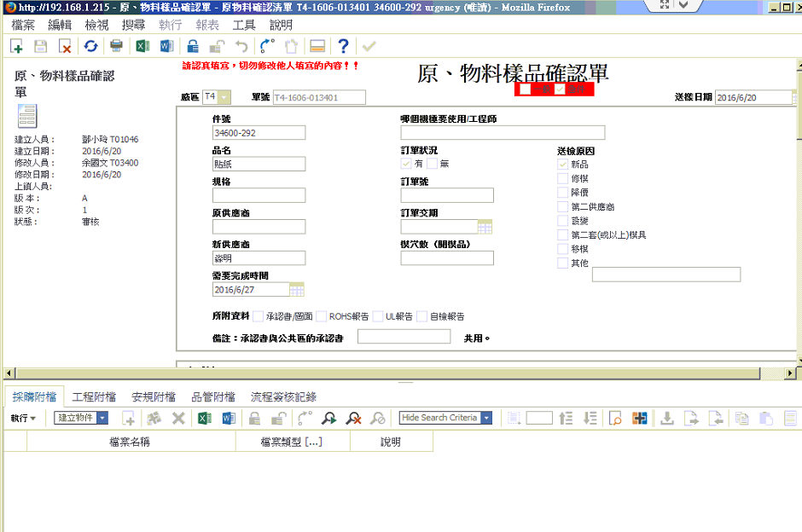Click the delete icon with red X

[65, 46]
